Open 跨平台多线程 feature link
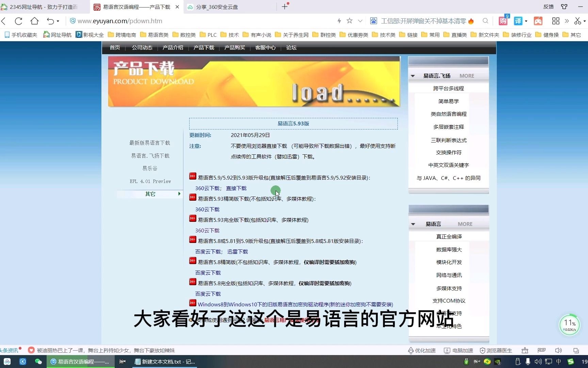Screen dimensions: 588x368 (x=448, y=88)
